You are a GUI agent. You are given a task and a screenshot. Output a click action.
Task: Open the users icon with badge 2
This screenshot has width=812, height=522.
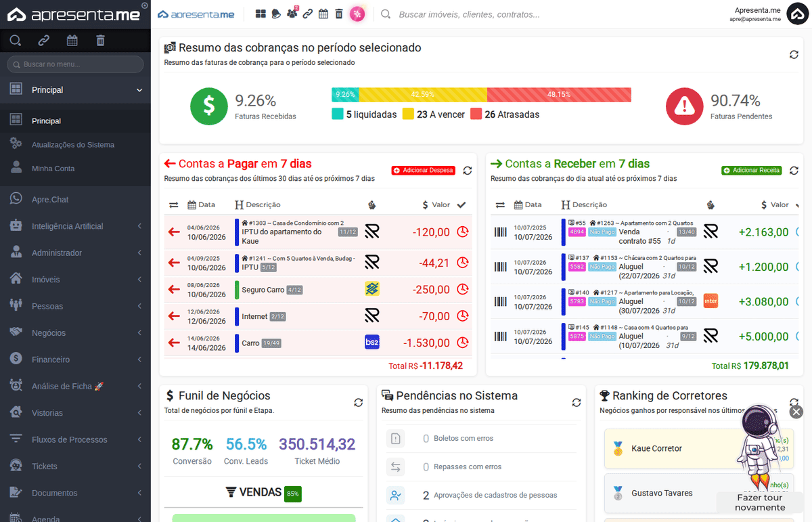(292, 14)
